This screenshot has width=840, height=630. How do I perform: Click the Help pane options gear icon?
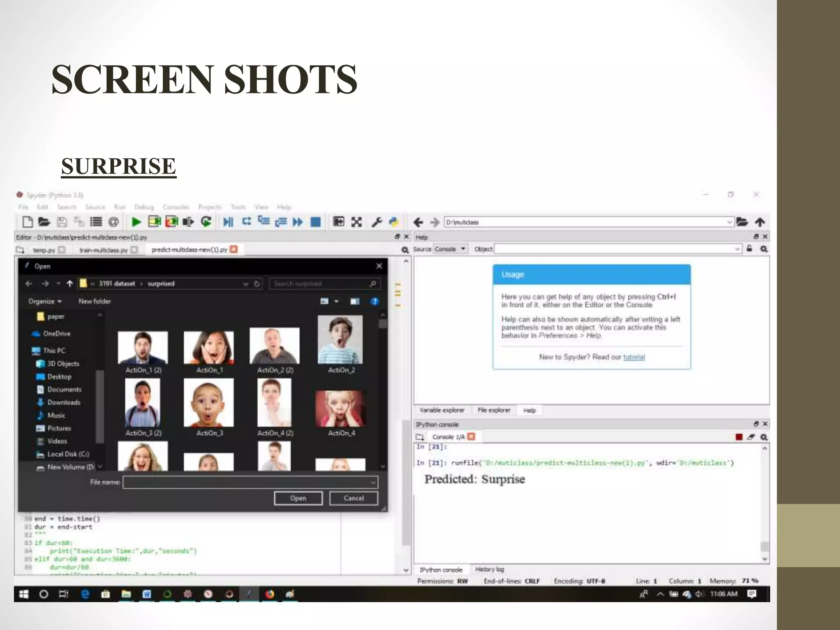[764, 249]
